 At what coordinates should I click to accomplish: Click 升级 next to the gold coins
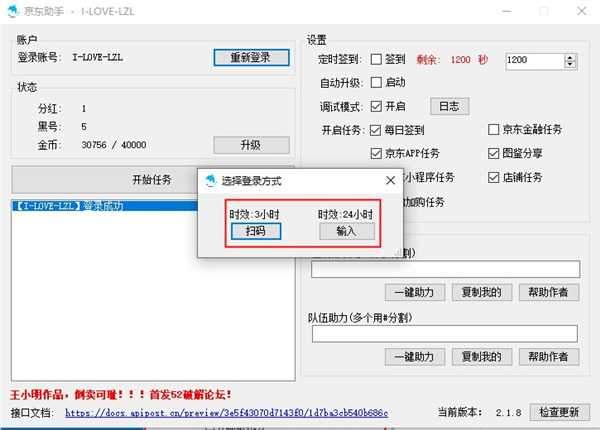(x=251, y=145)
